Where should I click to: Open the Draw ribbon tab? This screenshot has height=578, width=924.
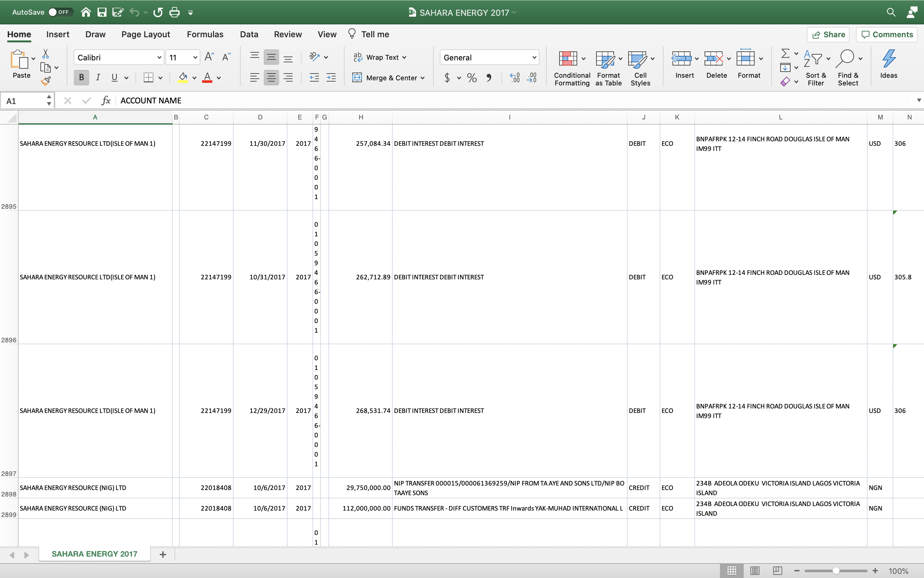(96, 34)
